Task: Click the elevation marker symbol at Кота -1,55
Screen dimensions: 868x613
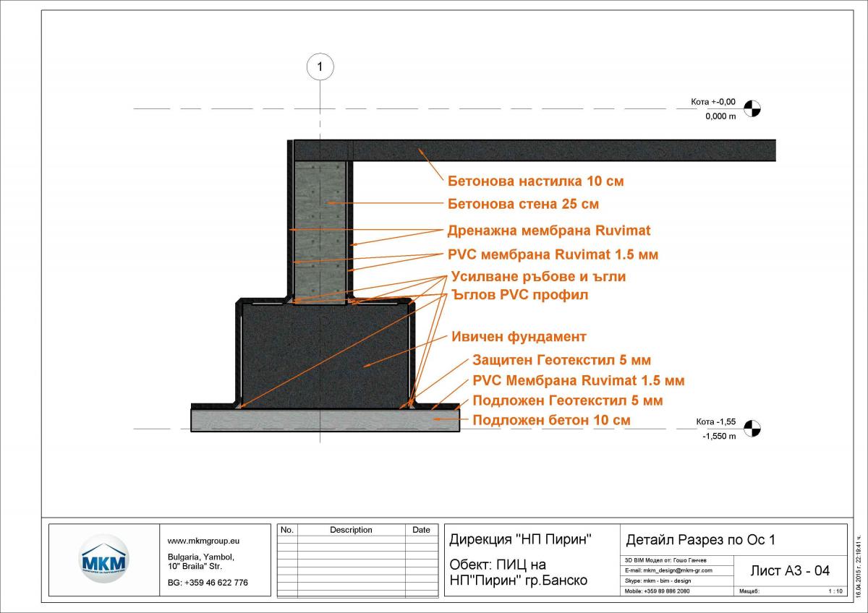Action: point(752,429)
